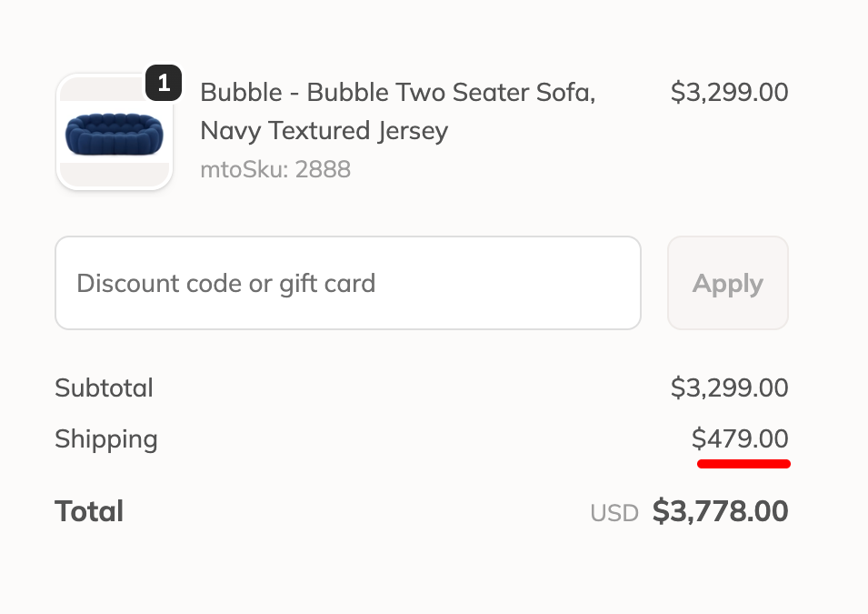Click the red underline beneath shipping cost
The height and width of the screenshot is (614, 868).
pyautogui.click(x=743, y=464)
